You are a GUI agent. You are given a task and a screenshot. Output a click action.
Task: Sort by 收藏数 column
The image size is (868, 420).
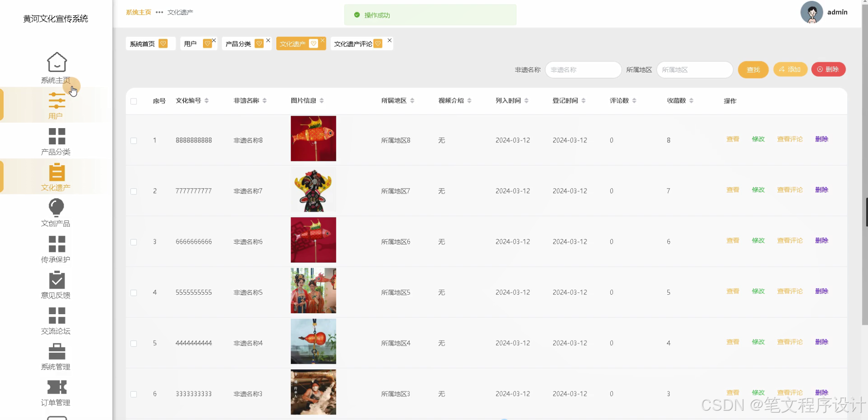click(x=692, y=101)
